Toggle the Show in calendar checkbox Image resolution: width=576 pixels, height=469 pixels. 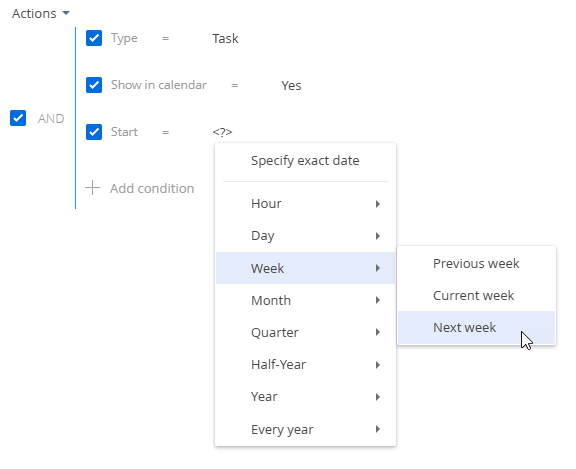[x=94, y=85]
